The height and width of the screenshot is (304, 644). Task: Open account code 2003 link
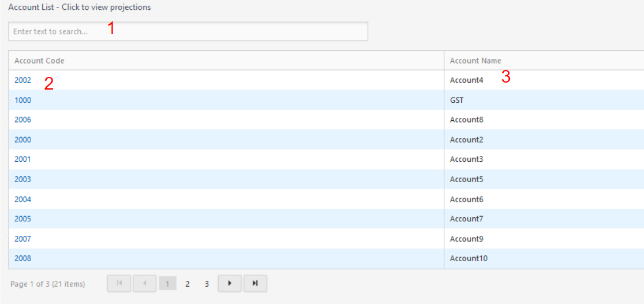coord(23,179)
